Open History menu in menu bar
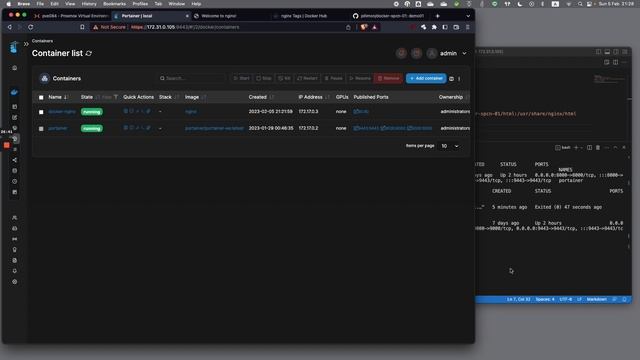Image resolution: width=640 pixels, height=360 pixels. coord(89,4)
